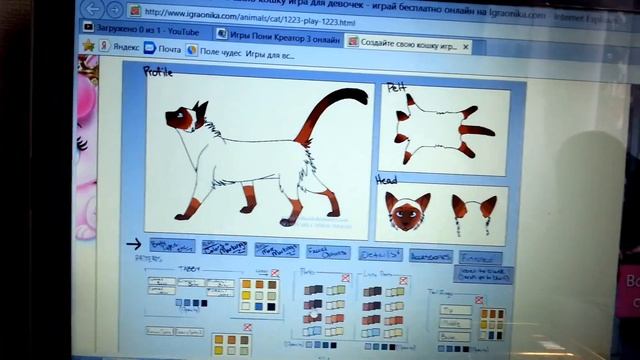Select darkest opacity square under Tabby buttons
This screenshot has height=360, width=640.
coord(204,303)
